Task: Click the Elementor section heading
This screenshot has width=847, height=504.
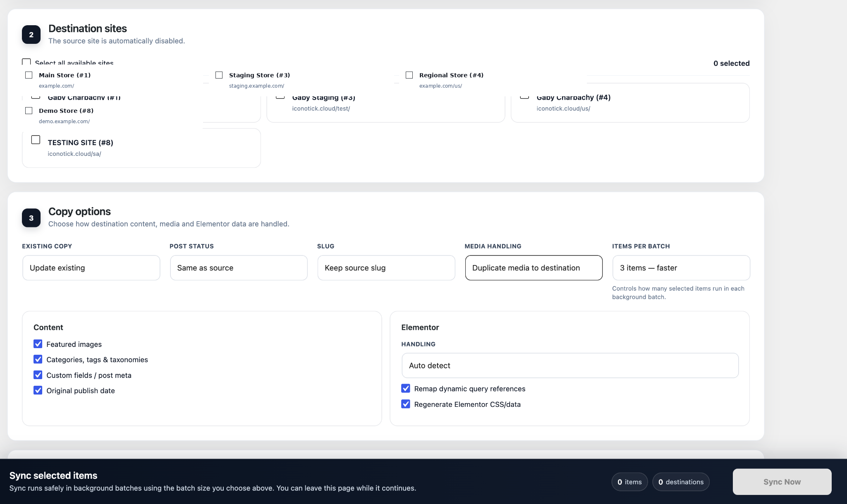Action: tap(420, 327)
